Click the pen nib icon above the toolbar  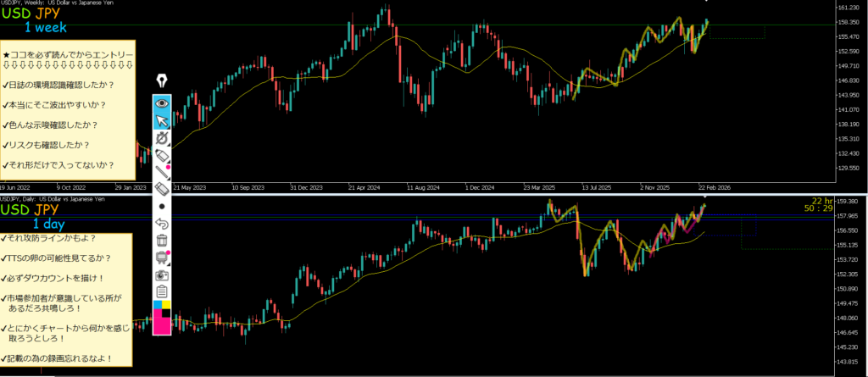(x=161, y=81)
